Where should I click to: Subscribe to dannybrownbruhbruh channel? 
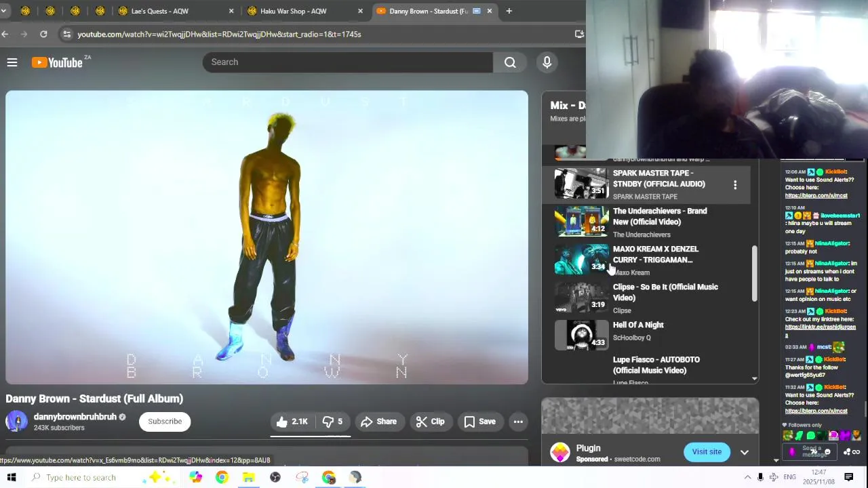(x=165, y=422)
